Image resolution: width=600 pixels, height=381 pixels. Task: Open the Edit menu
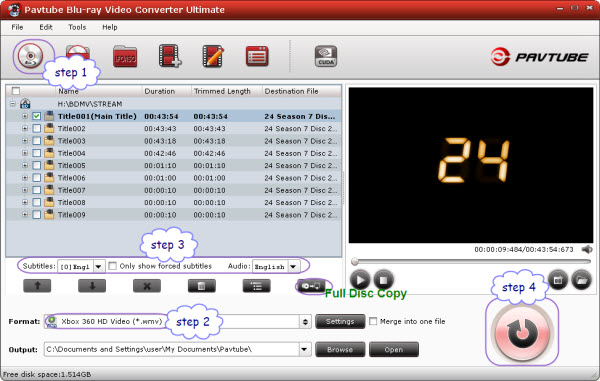[x=46, y=27]
